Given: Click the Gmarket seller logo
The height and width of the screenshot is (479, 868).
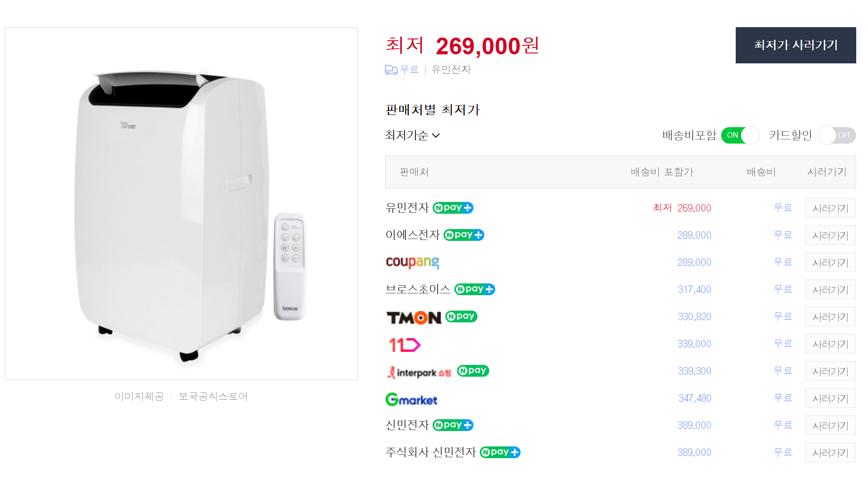Looking at the screenshot, I should tap(411, 399).
